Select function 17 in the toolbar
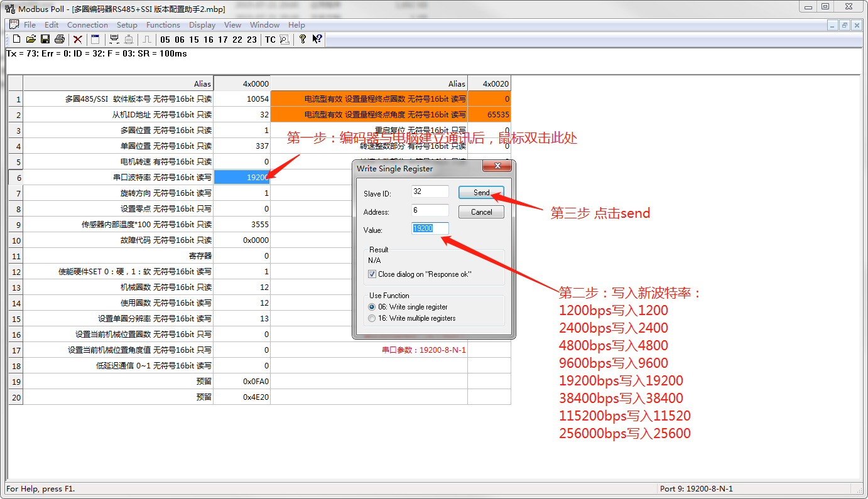Viewport: 868px width, 499px height. (x=223, y=40)
